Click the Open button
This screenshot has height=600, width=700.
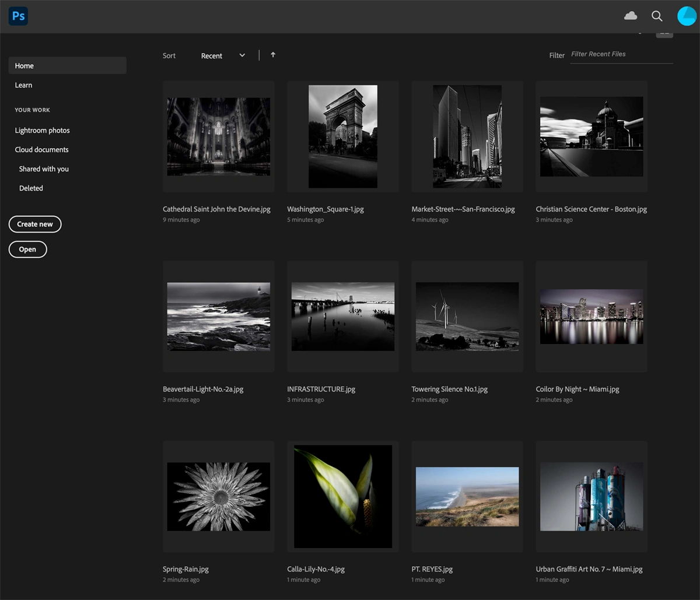pos(27,250)
